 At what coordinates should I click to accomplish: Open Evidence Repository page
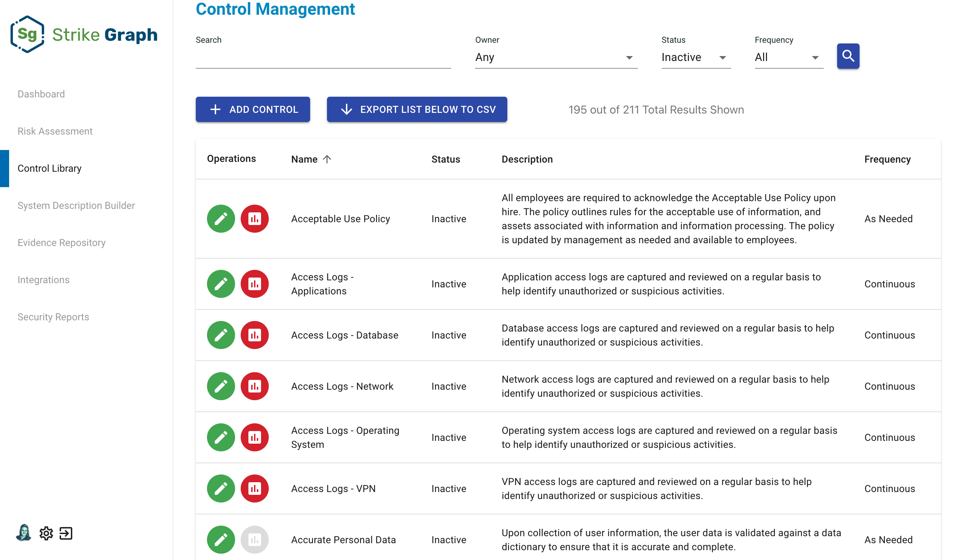pyautogui.click(x=61, y=242)
